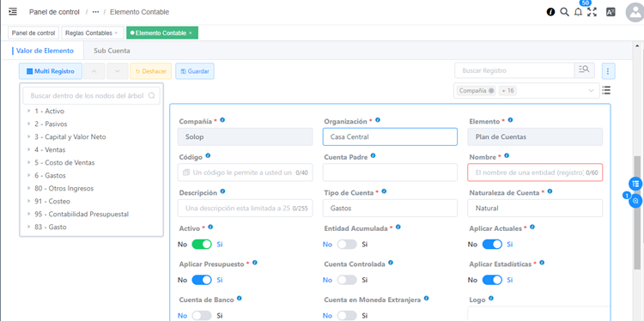The height and width of the screenshot is (321, 644).
Task: Open the Organización dropdown
Action: tap(390, 136)
